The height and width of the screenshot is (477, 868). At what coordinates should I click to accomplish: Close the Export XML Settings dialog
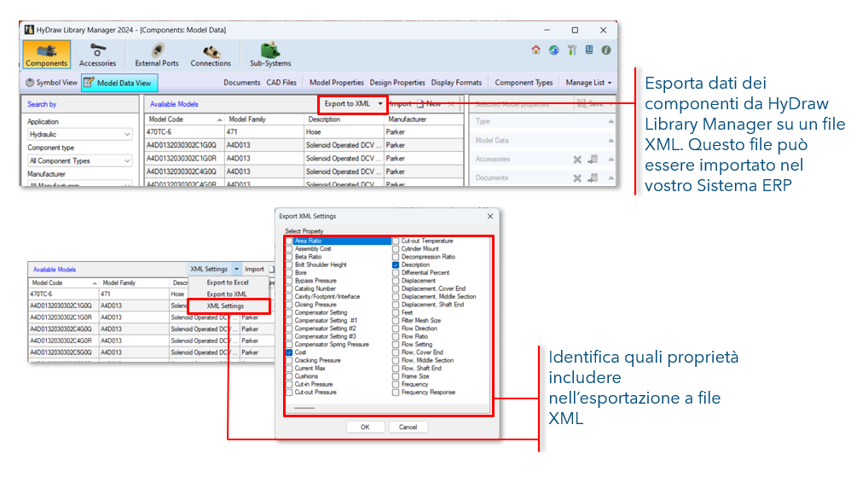(490, 217)
